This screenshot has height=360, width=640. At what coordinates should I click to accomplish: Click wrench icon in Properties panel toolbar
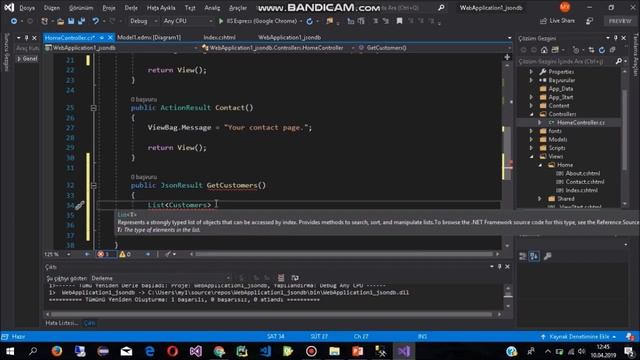(547, 256)
